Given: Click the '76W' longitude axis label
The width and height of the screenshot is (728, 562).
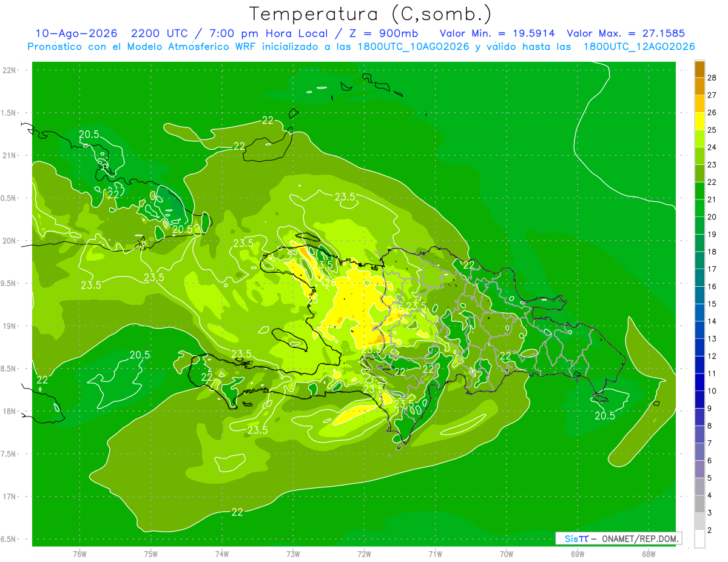Looking at the screenshot, I should 79,554.
